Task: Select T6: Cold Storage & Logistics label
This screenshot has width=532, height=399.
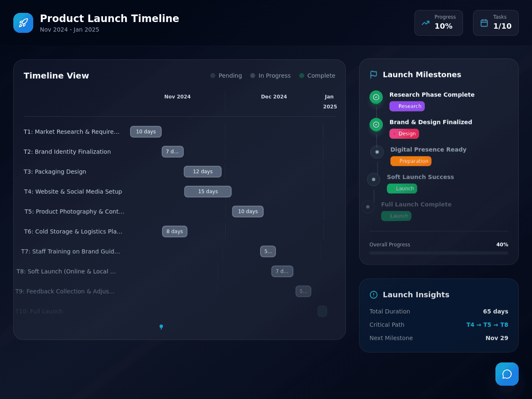Action: (x=73, y=232)
